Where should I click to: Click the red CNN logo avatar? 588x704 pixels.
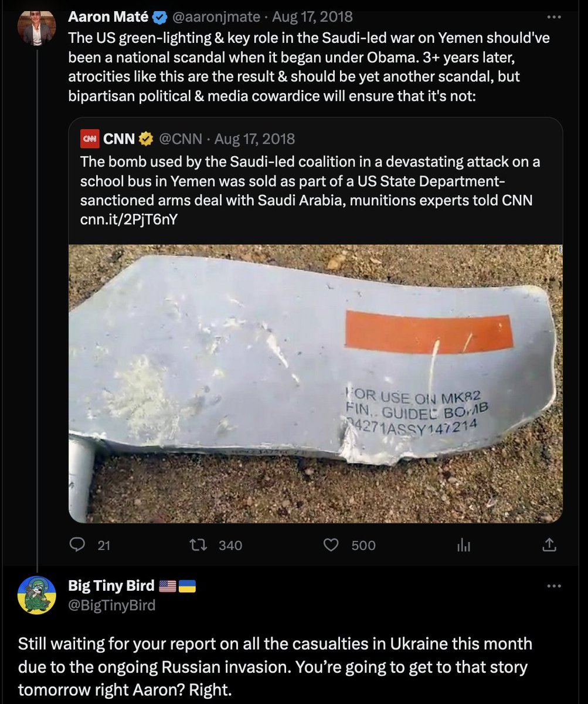pyautogui.click(x=90, y=138)
